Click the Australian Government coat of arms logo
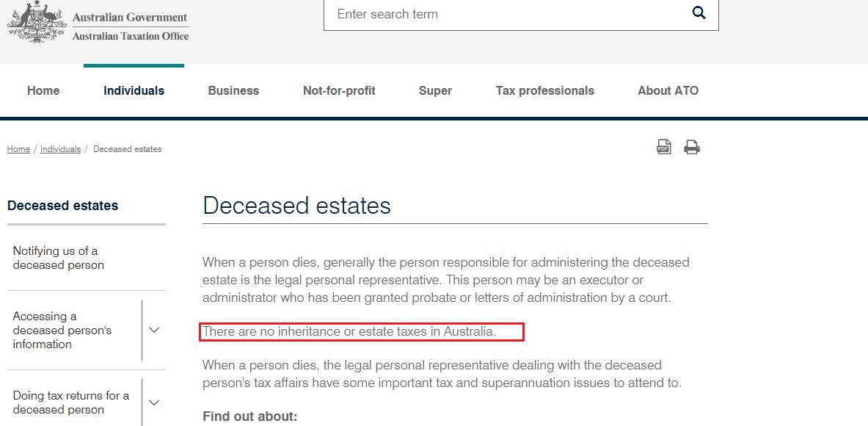The image size is (868, 426). (35, 21)
